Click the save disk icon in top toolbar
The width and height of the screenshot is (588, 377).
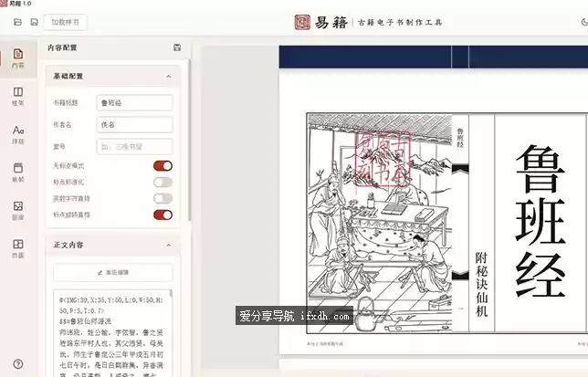(x=34, y=22)
